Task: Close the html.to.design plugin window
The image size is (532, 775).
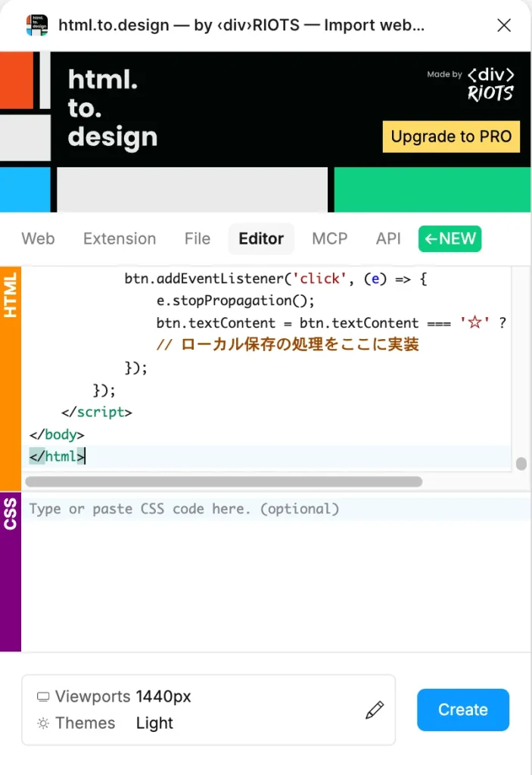Action: (504, 25)
